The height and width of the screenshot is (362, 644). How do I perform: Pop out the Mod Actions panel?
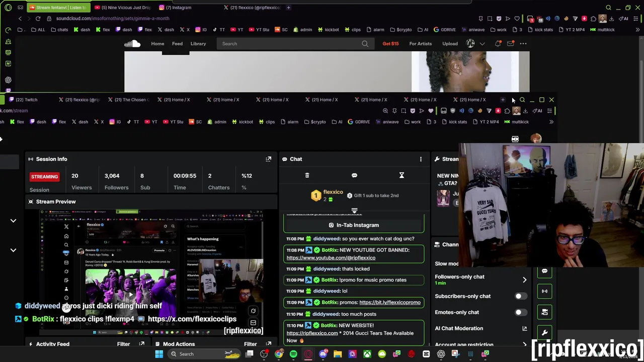tap(268, 344)
